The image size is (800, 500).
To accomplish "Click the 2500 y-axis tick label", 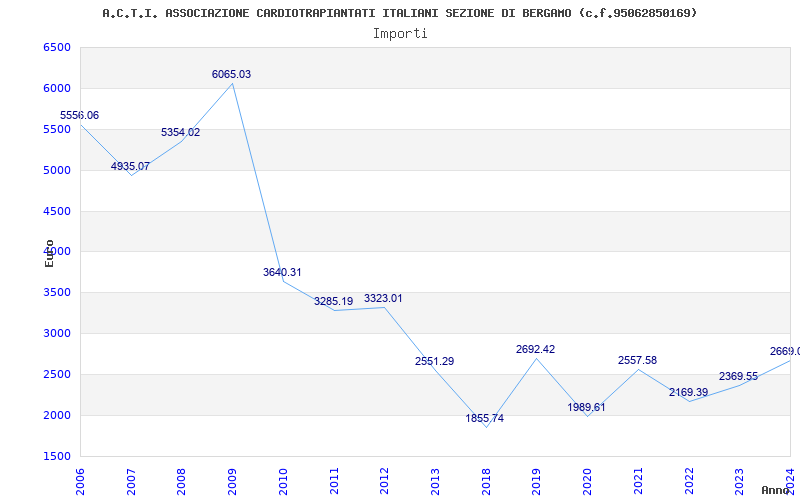I will click(56, 374).
